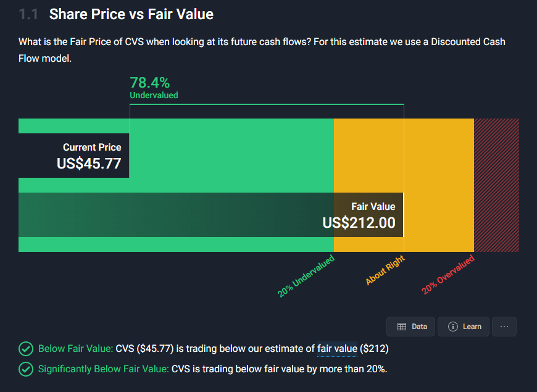The height and width of the screenshot is (392, 537).
Task: Click the Learn button label
Action: click(472, 327)
